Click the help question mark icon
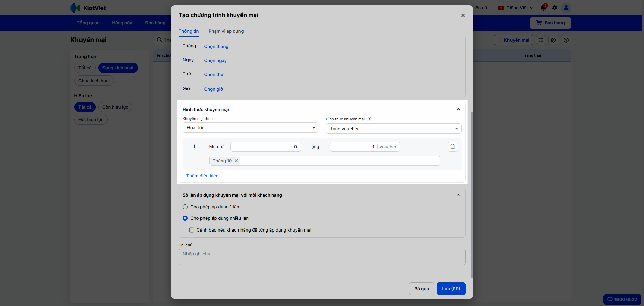644x306 pixels. coord(566,40)
